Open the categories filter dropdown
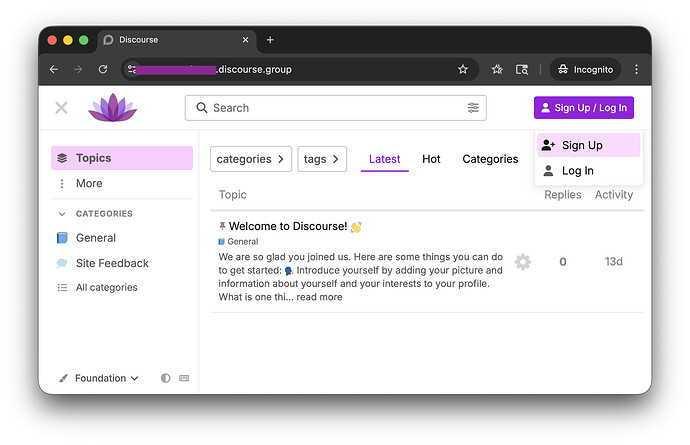The height and width of the screenshot is (445, 690). pyautogui.click(x=251, y=159)
